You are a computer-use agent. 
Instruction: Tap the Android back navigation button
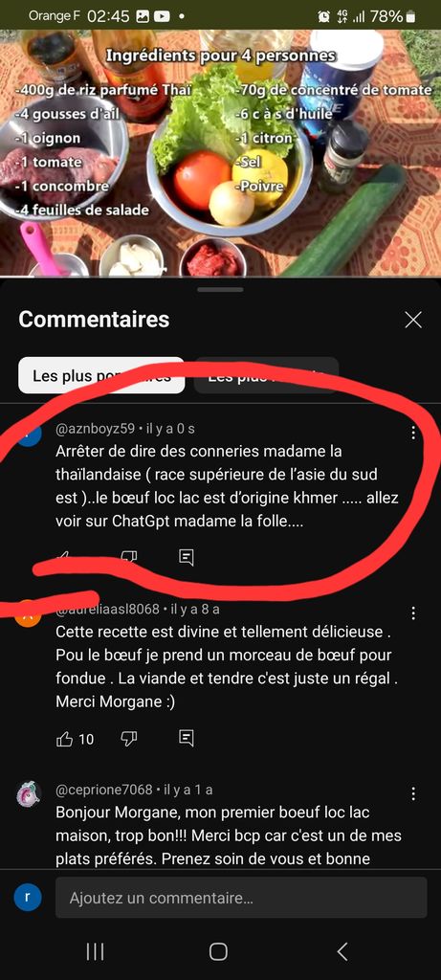[342, 951]
